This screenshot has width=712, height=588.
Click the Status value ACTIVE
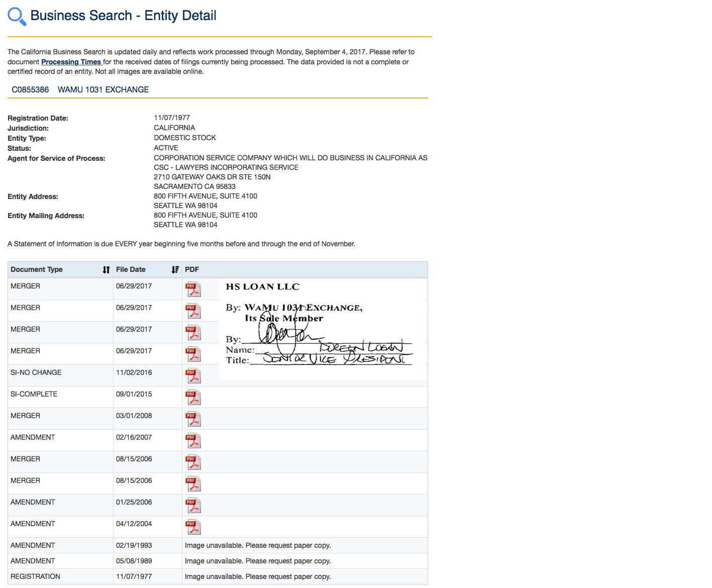166,148
